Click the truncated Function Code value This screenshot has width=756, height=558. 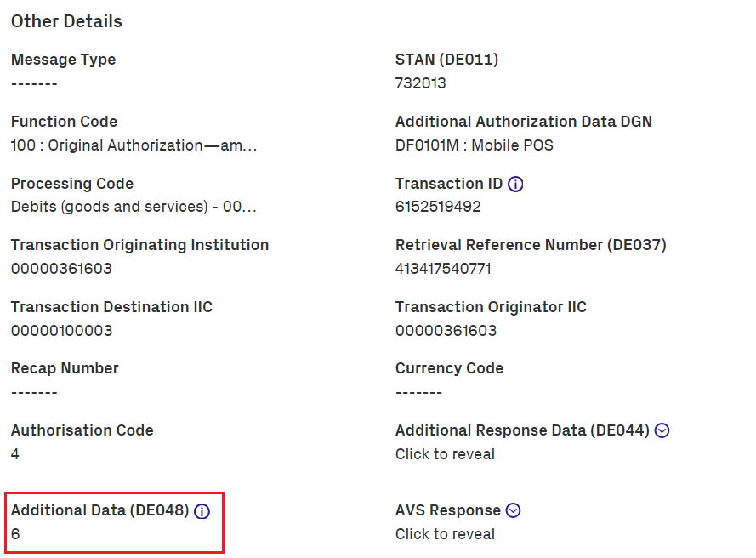(x=134, y=145)
